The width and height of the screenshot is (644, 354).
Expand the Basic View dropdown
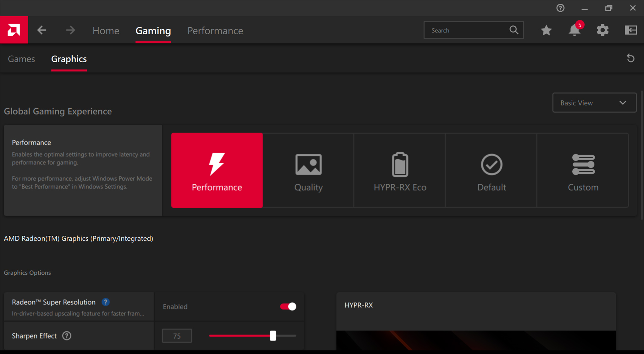pos(594,103)
